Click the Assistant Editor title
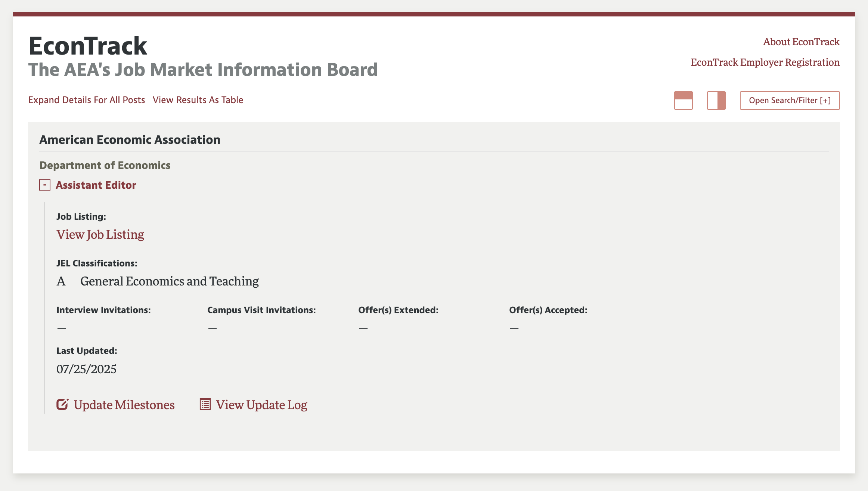Viewport: 868px width, 491px height. pos(96,185)
